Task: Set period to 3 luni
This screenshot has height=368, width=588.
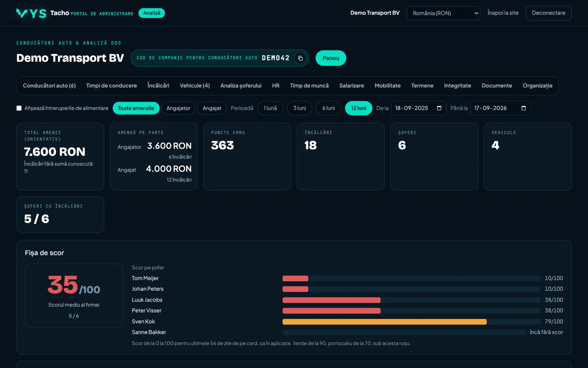Action: tap(299, 108)
